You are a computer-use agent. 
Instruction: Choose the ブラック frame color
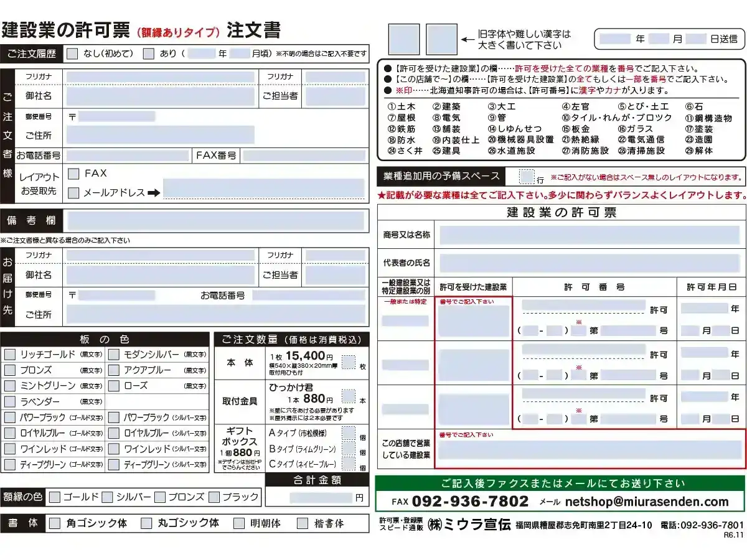coord(215,497)
